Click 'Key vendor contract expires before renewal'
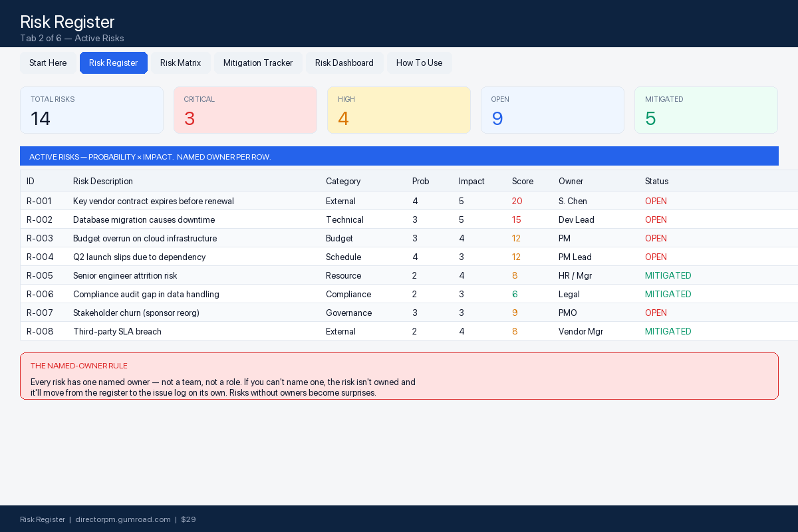This screenshot has height=532, width=798. [154, 201]
